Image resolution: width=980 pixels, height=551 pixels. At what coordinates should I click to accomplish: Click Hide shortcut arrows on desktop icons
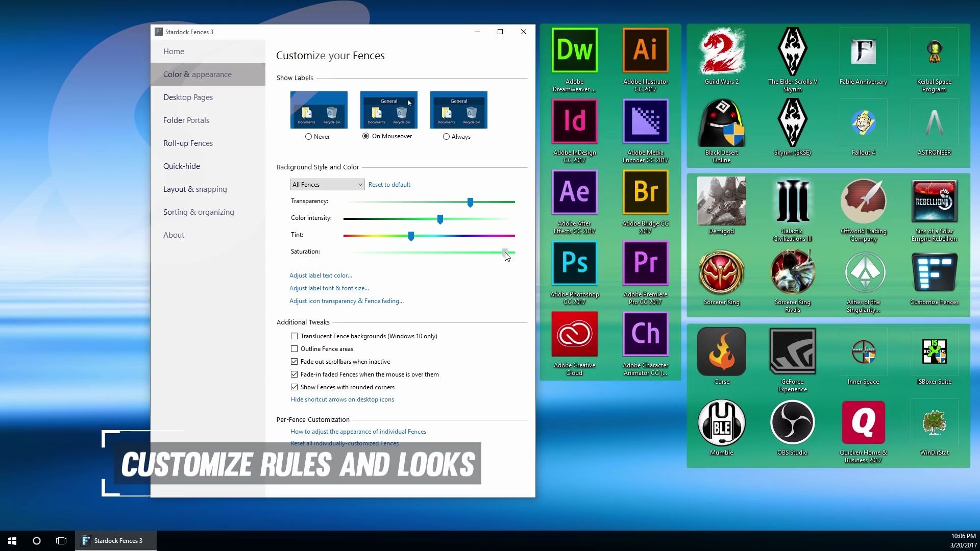pos(342,399)
